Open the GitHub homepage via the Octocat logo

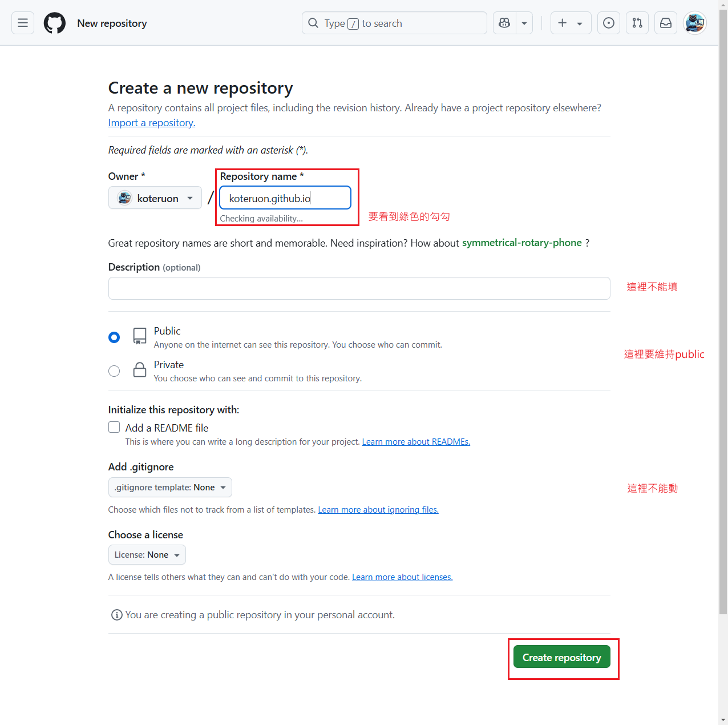[54, 23]
